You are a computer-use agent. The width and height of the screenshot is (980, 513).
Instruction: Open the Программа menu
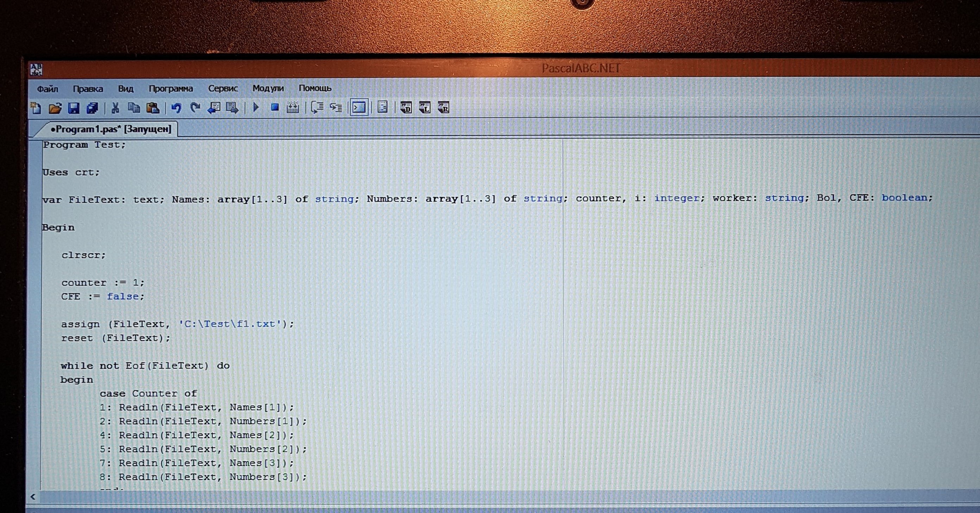click(x=170, y=89)
